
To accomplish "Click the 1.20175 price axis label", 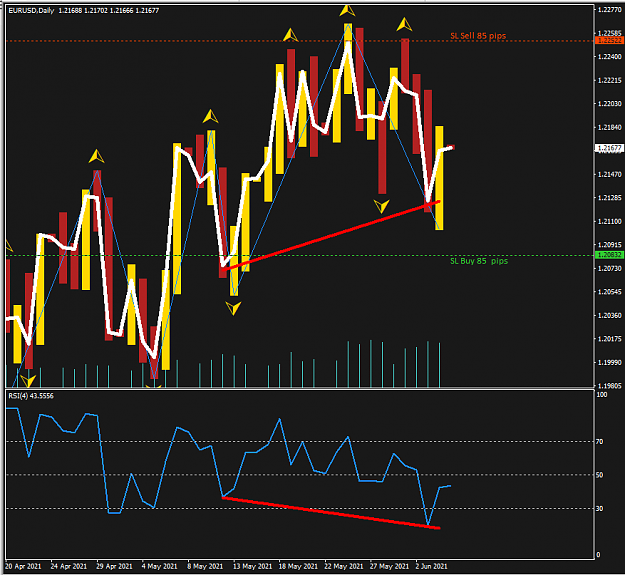I will (609, 339).
